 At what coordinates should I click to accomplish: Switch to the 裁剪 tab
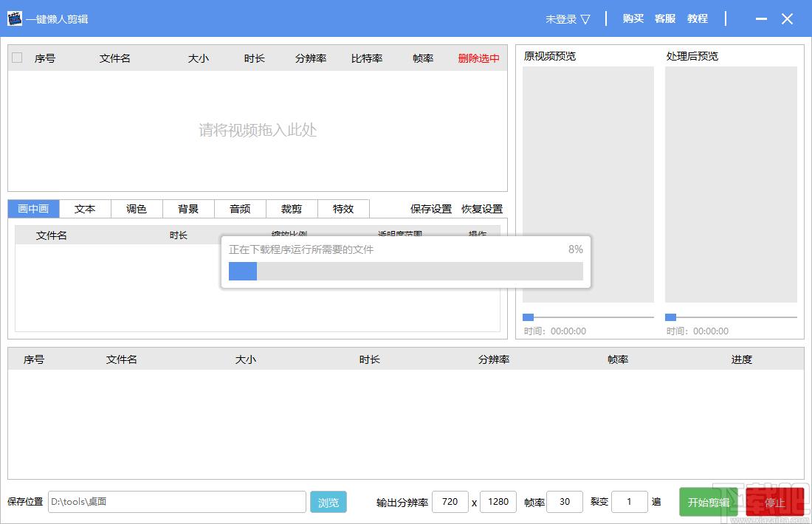(292, 209)
